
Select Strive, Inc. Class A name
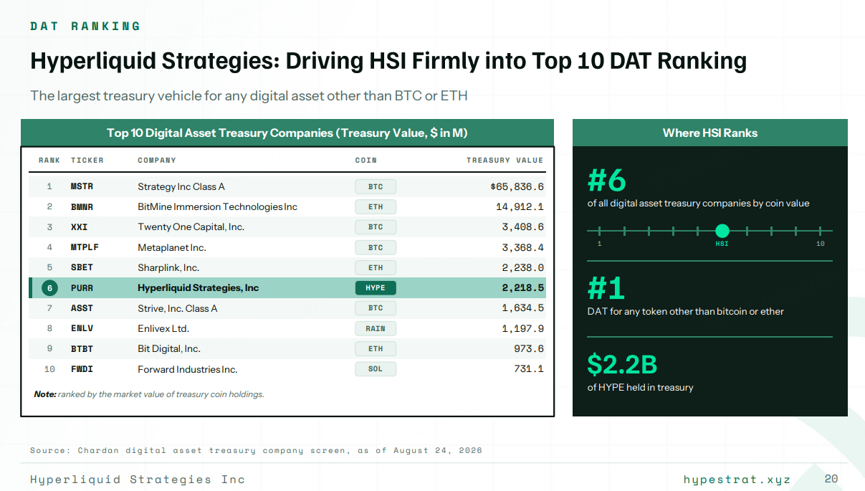(178, 308)
